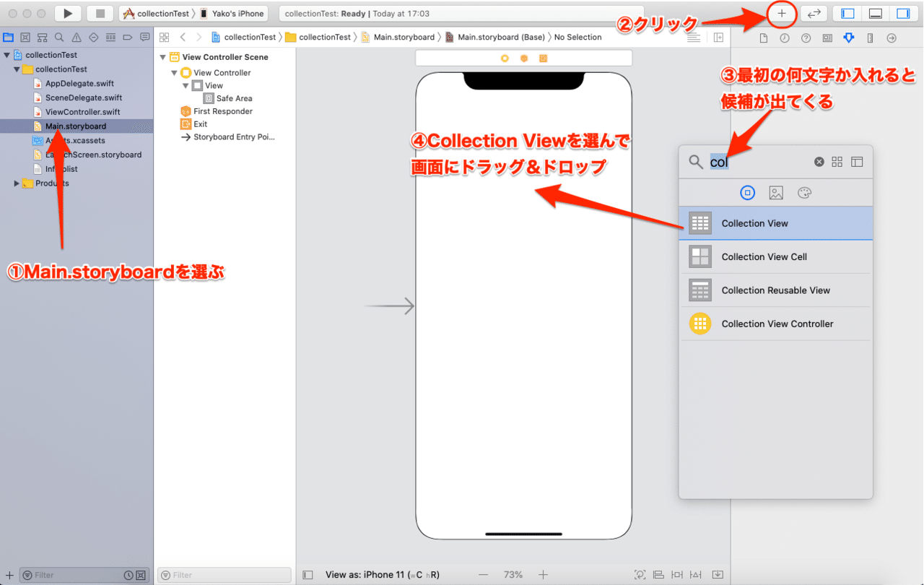This screenshot has width=924, height=585.
Task: Open the Size inspector (ruler icon)
Action: (x=870, y=38)
